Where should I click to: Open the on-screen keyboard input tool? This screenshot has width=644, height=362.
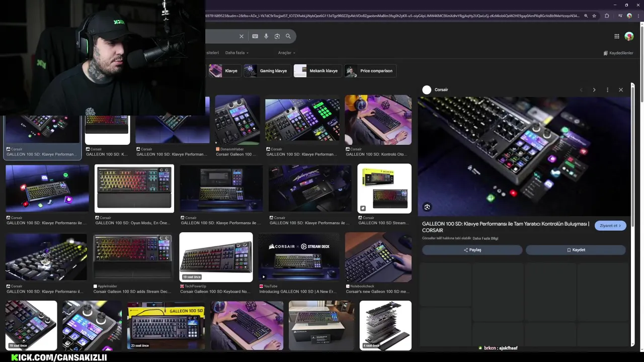pos(255,36)
